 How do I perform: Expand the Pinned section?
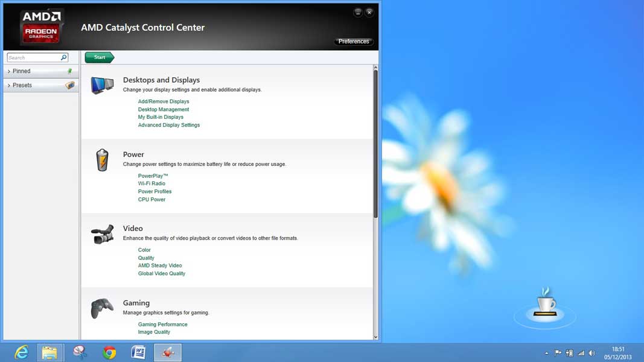40,71
